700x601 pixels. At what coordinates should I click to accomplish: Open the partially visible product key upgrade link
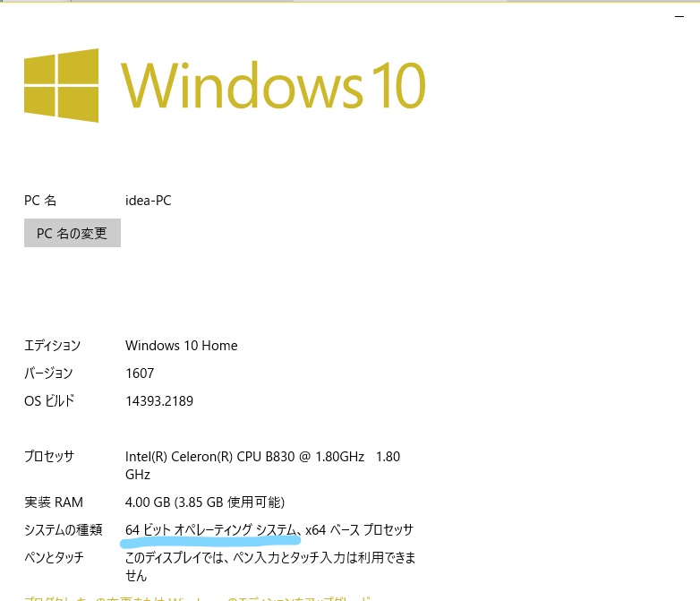point(197,598)
